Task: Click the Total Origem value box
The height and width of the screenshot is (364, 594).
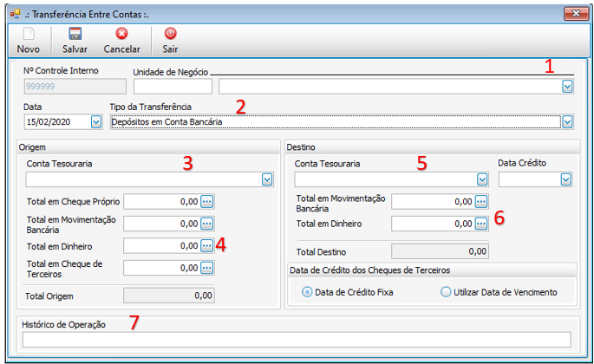Action: 169,296
